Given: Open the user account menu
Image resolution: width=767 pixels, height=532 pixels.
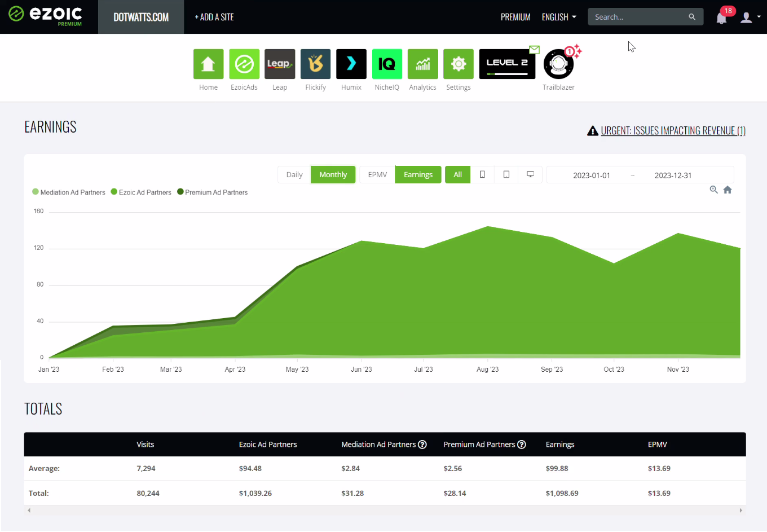Looking at the screenshot, I should (750, 17).
